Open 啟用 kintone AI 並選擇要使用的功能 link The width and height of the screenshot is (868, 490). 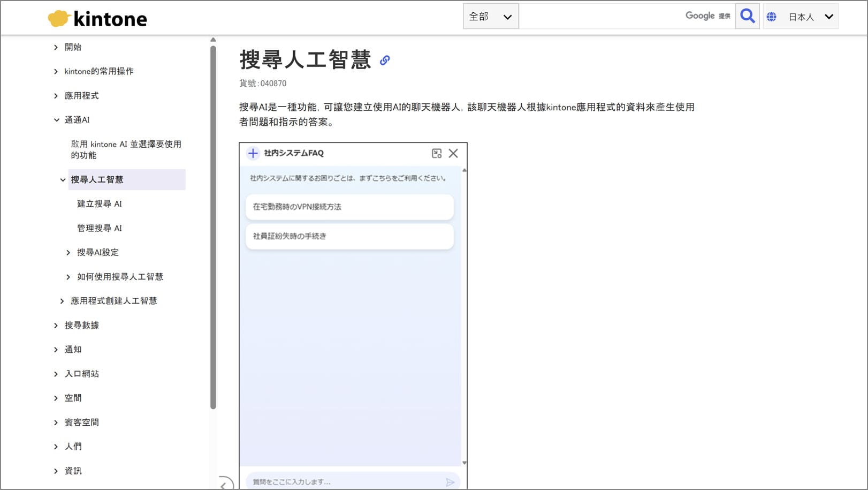126,149
